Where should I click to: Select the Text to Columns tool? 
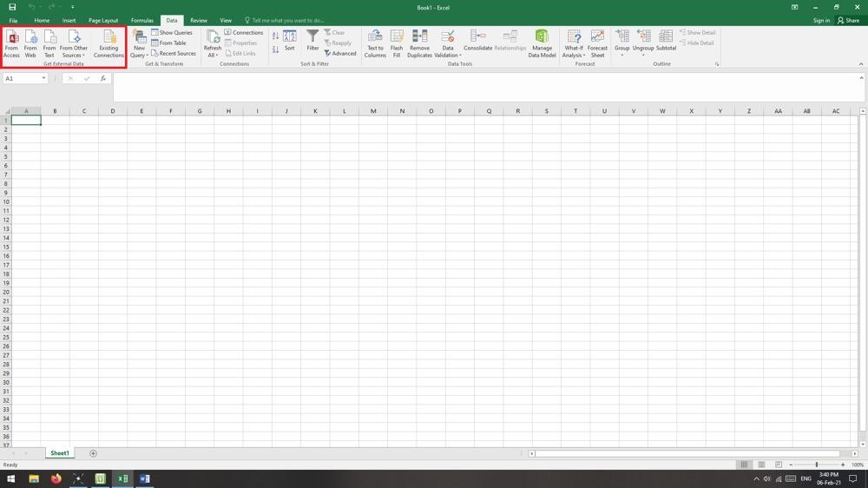pyautogui.click(x=375, y=43)
